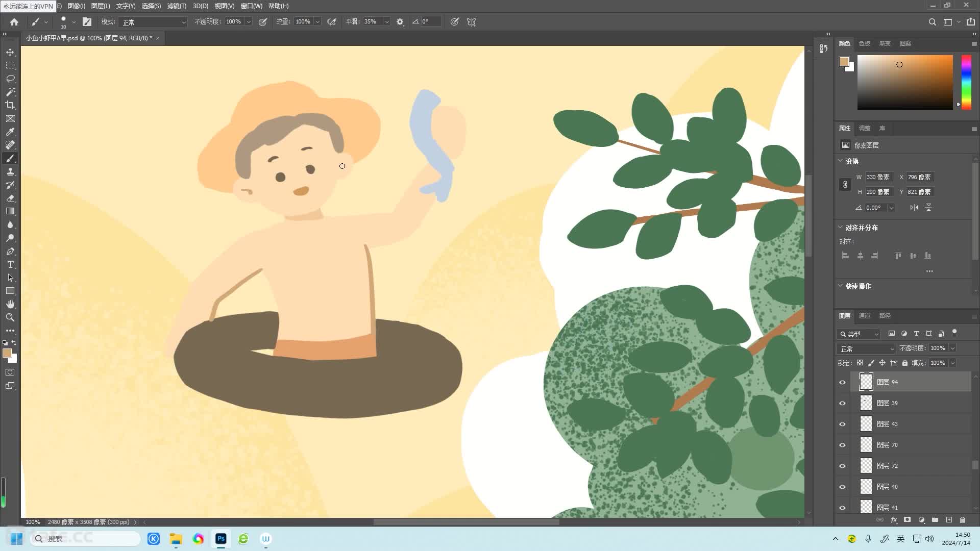Viewport: 980px width, 551px height.
Task: Select the History Brush tool
Action: (x=10, y=185)
